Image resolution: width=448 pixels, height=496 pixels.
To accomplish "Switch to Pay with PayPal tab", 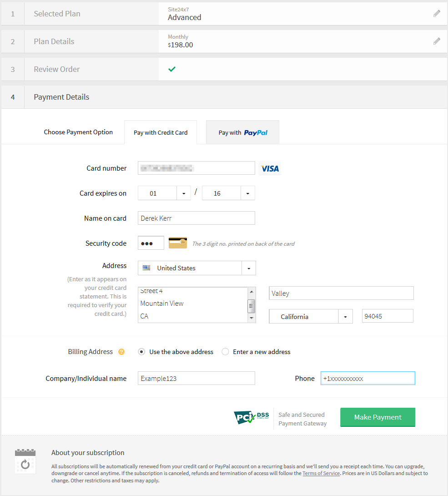I will click(x=242, y=133).
